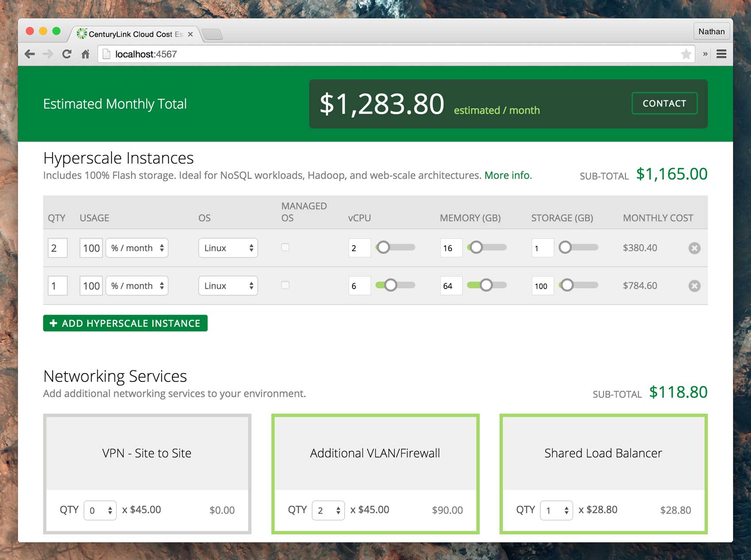
Task: Click the usage percent field in $784.60 row
Action: click(x=91, y=286)
